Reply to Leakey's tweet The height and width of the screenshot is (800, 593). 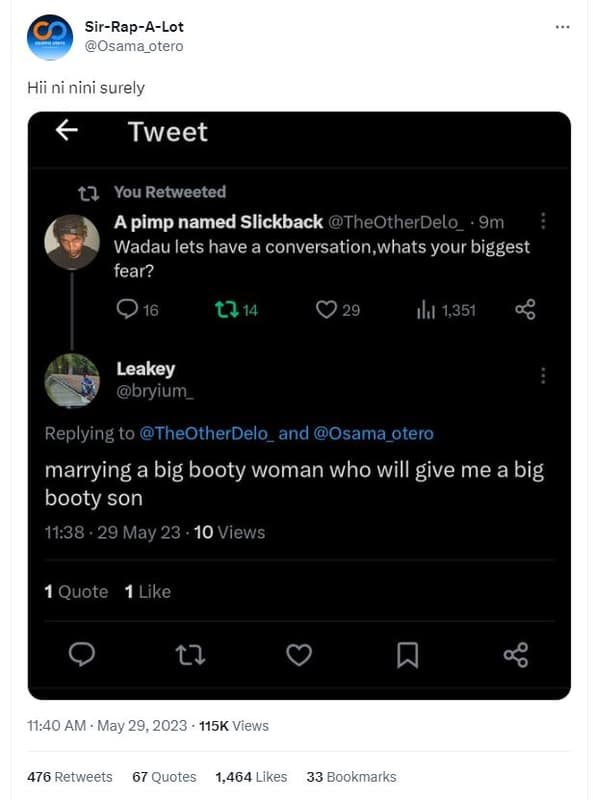pos(82,654)
